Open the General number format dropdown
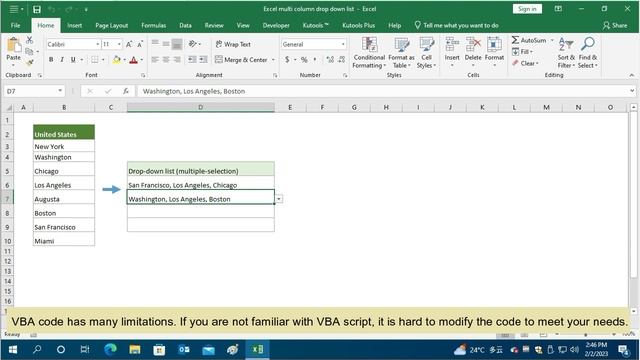 [x=343, y=44]
